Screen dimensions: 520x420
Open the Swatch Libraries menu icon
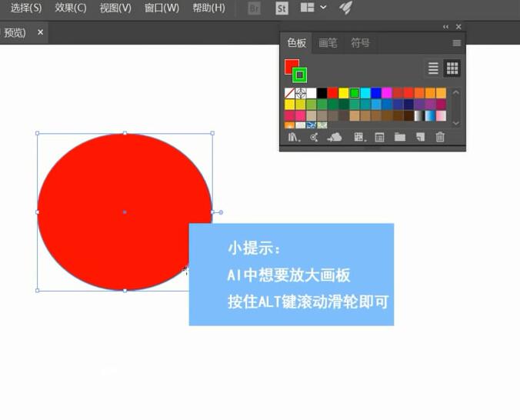click(x=294, y=137)
